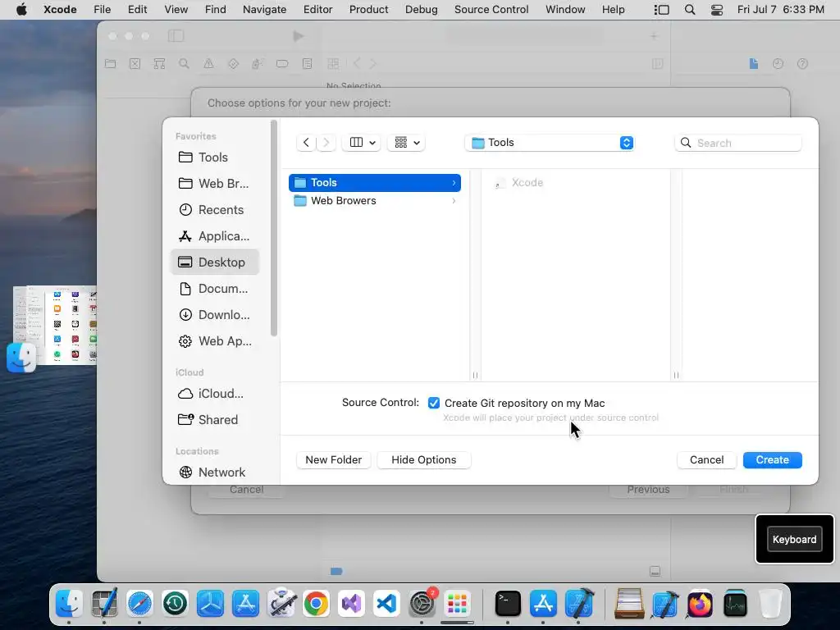This screenshot has width=840, height=630.
Task: Open the Xcode menu
Action: 60,10
